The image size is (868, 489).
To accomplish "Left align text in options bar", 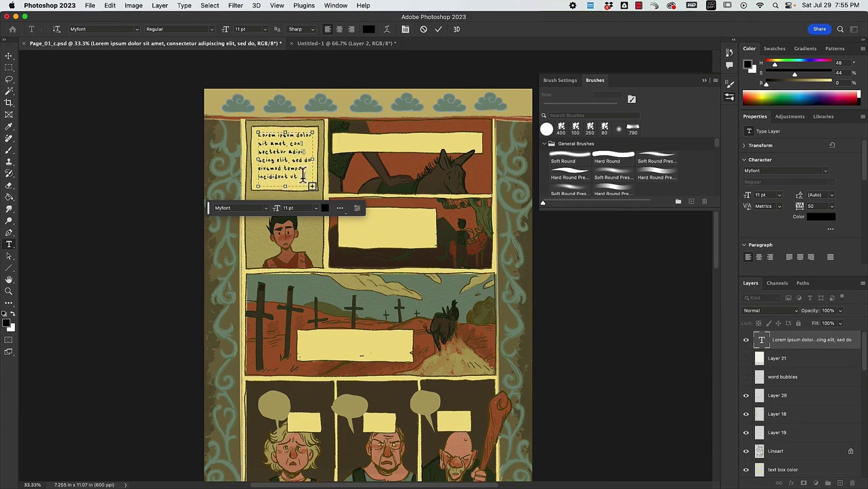I will pyautogui.click(x=328, y=29).
